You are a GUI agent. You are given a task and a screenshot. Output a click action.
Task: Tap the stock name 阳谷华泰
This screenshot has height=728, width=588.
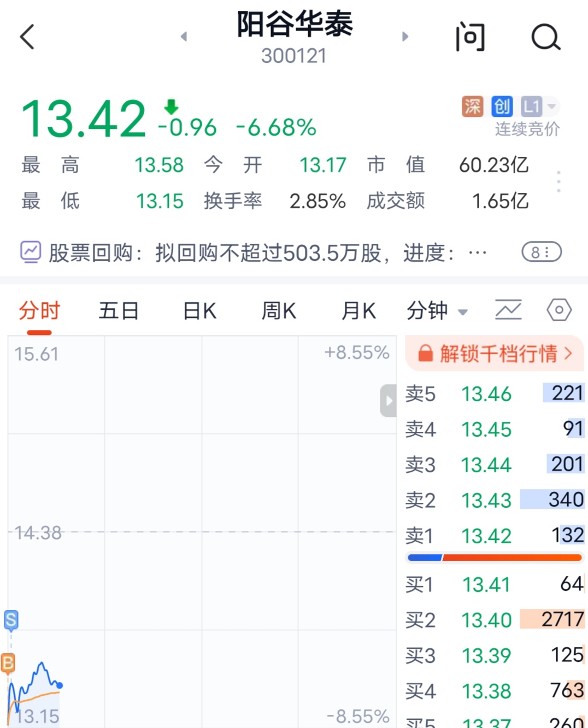click(295, 25)
